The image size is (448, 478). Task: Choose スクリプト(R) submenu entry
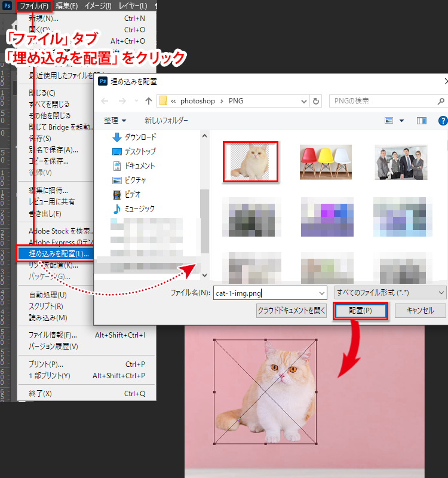[x=56, y=307]
